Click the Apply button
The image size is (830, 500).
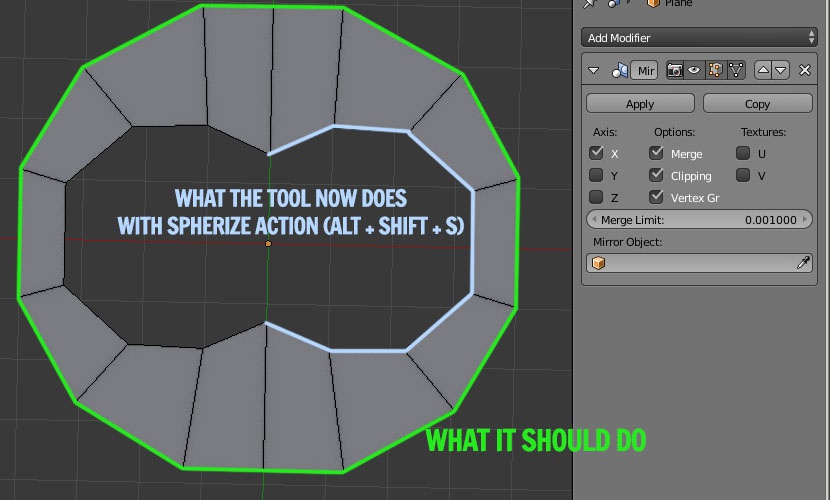640,104
